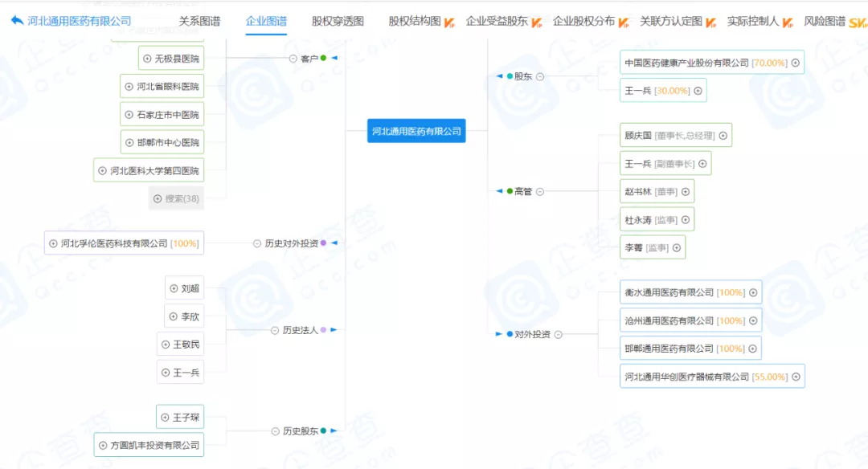Open the 股权穿透图 tab
This screenshot has width=868, height=469.
(338, 21)
